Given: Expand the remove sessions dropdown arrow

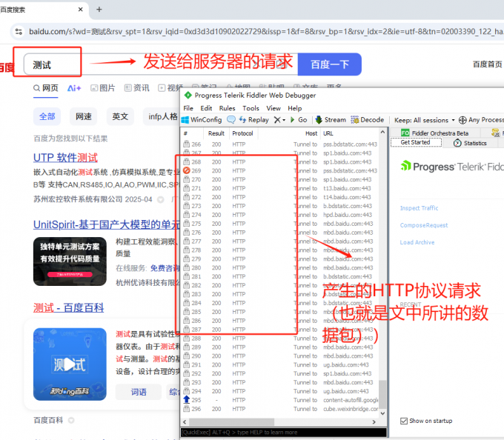Looking at the screenshot, I should click(284, 120).
